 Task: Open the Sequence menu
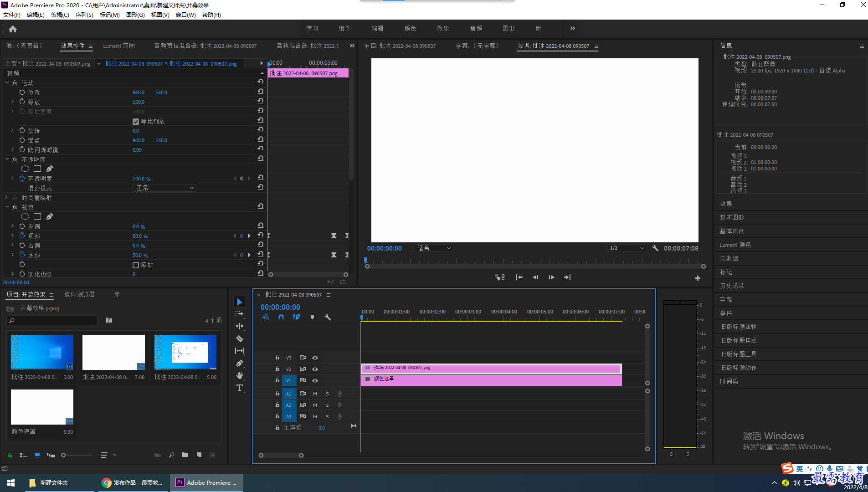[x=84, y=15]
